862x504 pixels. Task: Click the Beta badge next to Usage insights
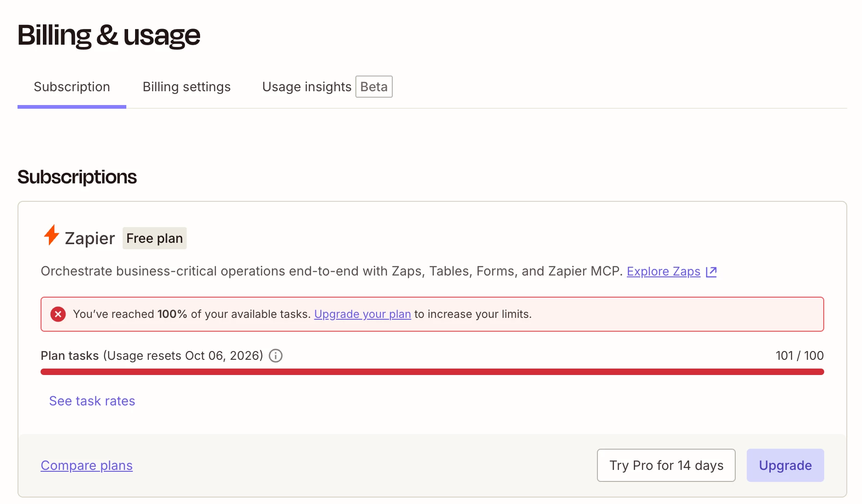(x=374, y=87)
